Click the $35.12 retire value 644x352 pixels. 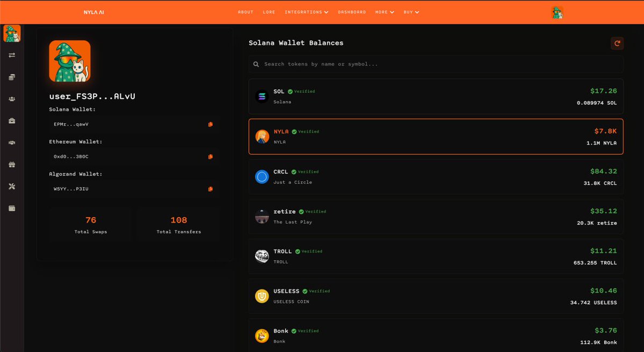tap(603, 211)
